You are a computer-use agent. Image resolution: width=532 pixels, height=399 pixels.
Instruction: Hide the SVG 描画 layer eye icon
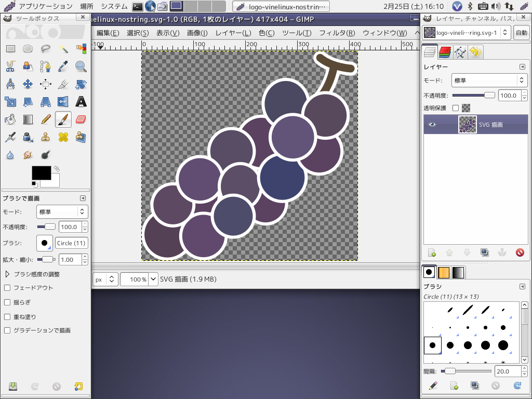tap(432, 124)
